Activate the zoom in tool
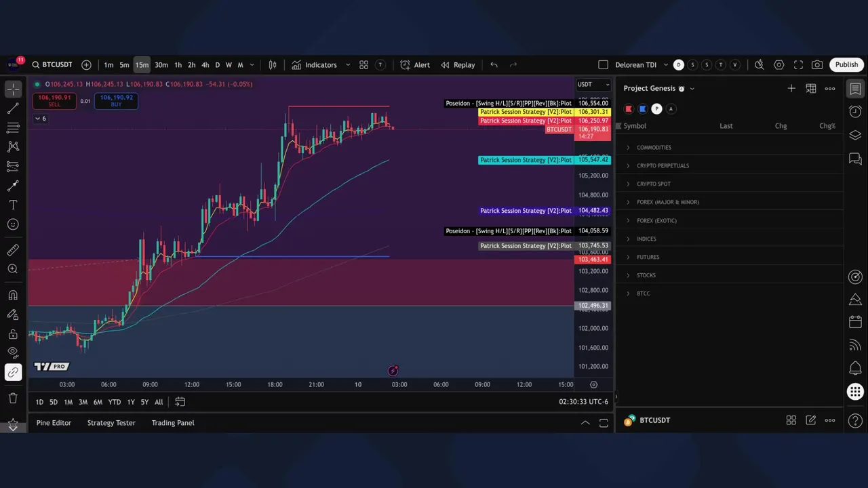868x488 pixels. pos(13,269)
